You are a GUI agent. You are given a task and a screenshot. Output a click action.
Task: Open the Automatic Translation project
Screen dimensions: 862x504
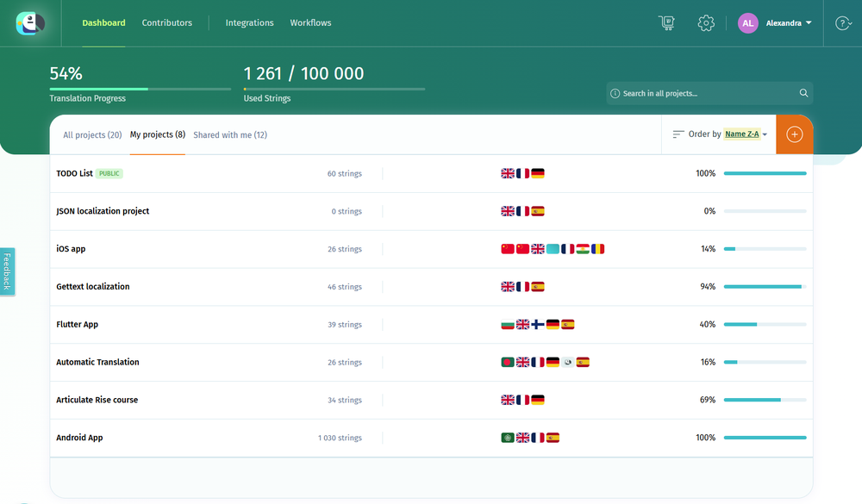coord(97,362)
